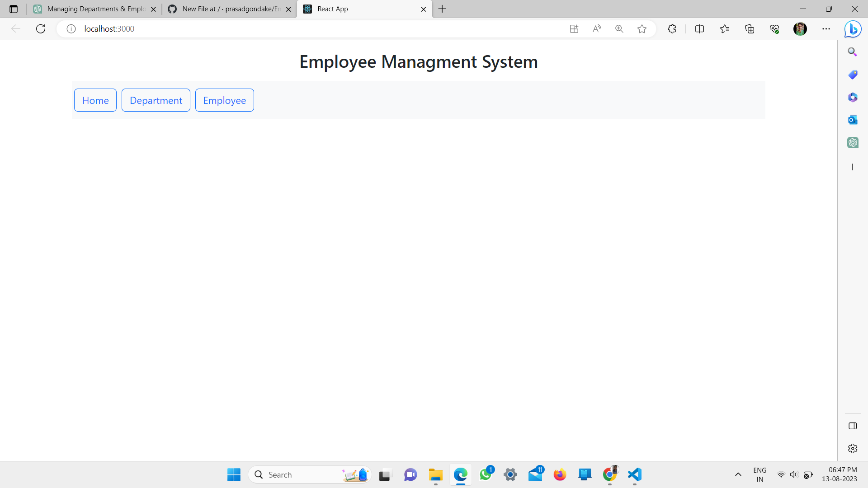Screen dimensions: 868x488
Task: Open Microsoft 365 from the Edge sidebar
Action: pyautogui.click(x=853, y=97)
